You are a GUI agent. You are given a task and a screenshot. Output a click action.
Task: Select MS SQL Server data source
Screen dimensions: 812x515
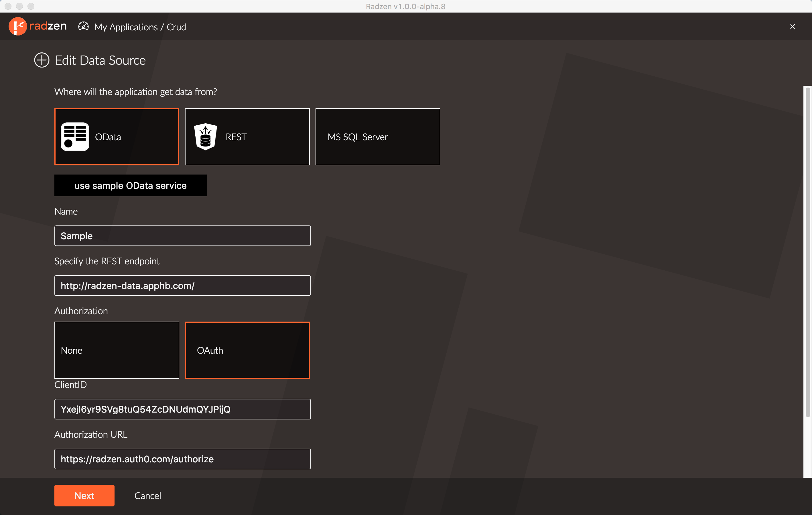click(377, 137)
